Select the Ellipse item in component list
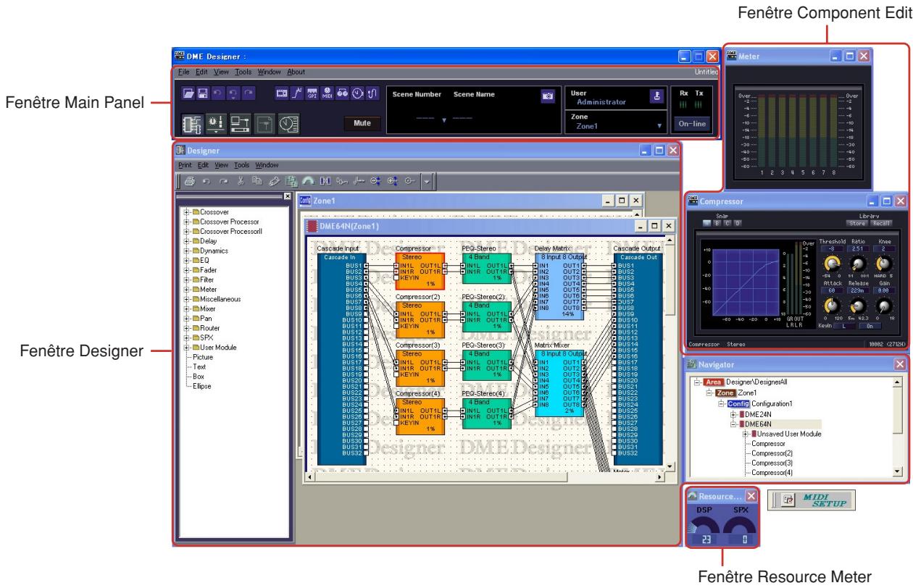 203,385
